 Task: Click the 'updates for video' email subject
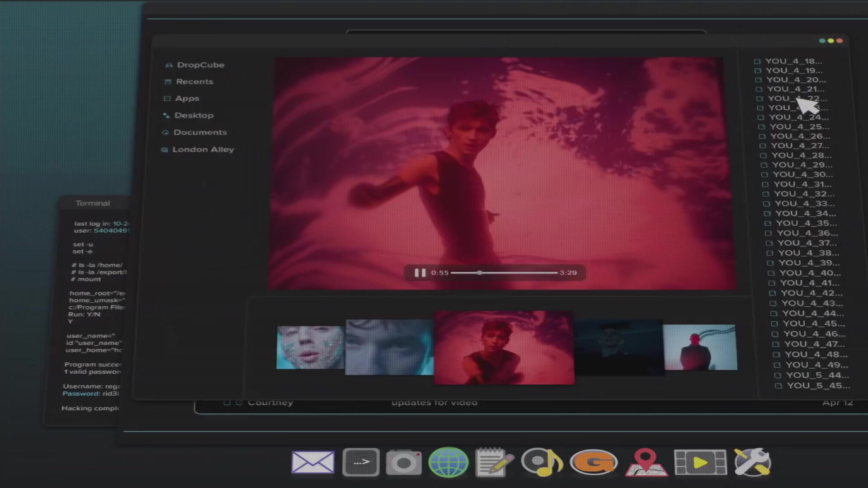434,403
